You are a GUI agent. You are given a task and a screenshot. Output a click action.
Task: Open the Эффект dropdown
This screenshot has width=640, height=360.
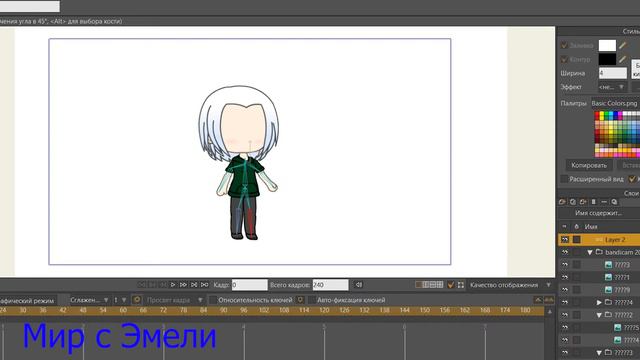pyautogui.click(x=612, y=87)
